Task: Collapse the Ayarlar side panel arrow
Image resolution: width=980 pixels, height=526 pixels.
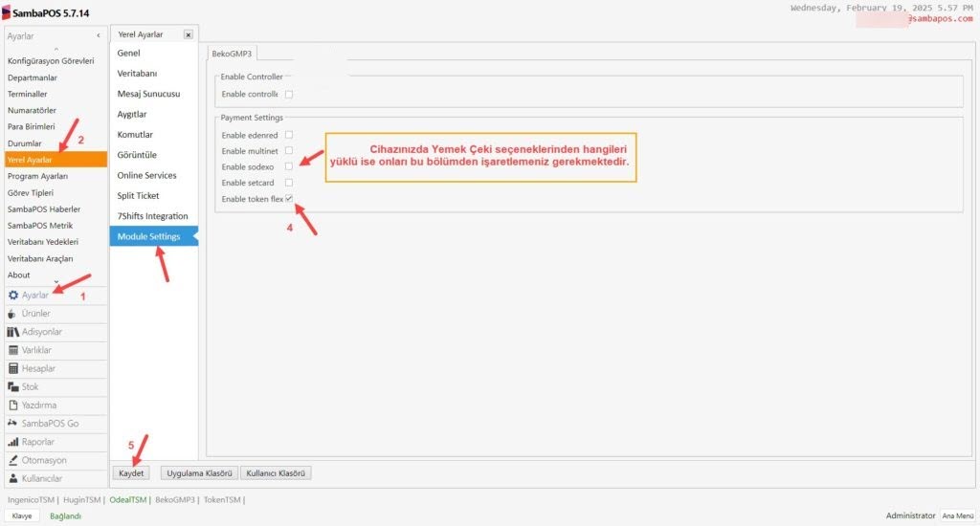Action: pos(99,36)
